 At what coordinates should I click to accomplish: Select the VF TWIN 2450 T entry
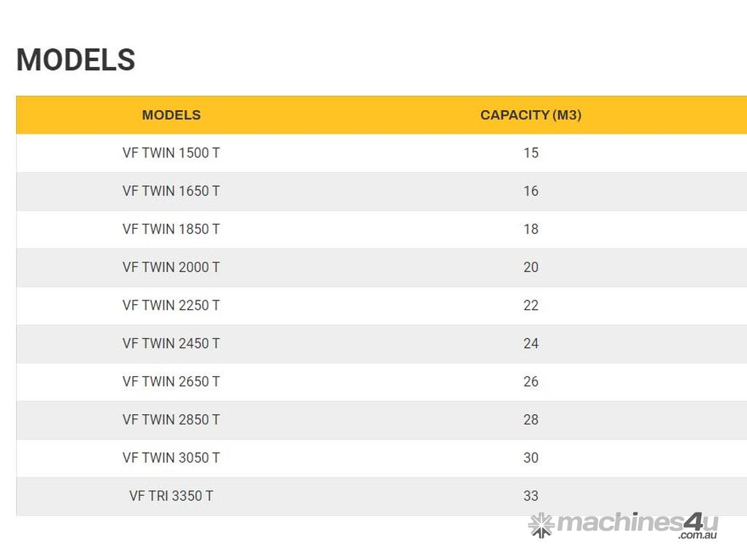click(x=171, y=343)
